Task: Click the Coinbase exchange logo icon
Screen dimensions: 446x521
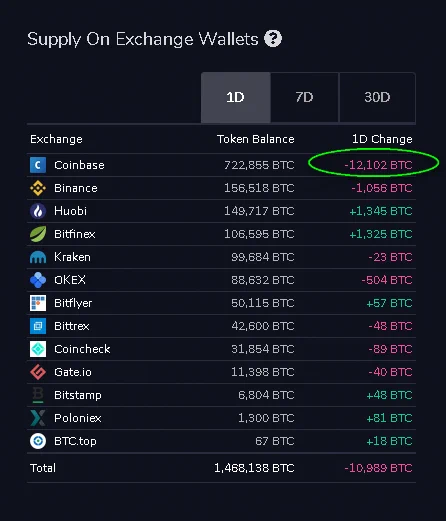Action: 38,165
